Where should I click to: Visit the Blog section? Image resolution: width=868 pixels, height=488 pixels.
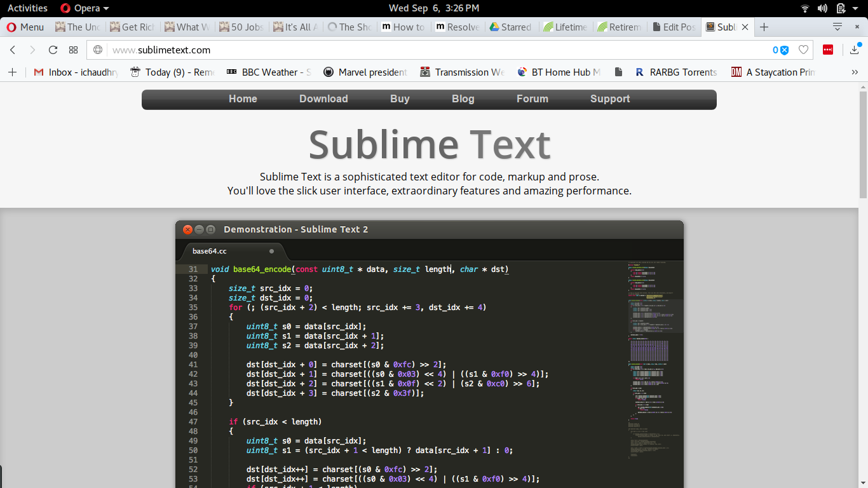pyautogui.click(x=463, y=99)
